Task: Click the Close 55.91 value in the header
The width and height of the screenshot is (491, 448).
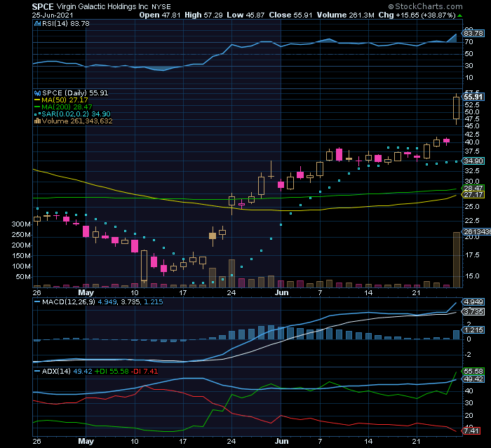Action: point(290,15)
